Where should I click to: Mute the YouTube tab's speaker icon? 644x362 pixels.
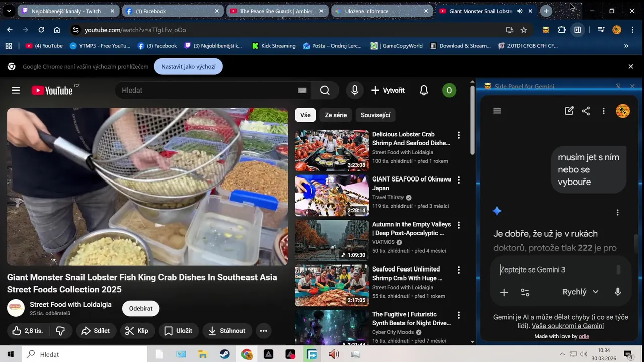point(520,11)
